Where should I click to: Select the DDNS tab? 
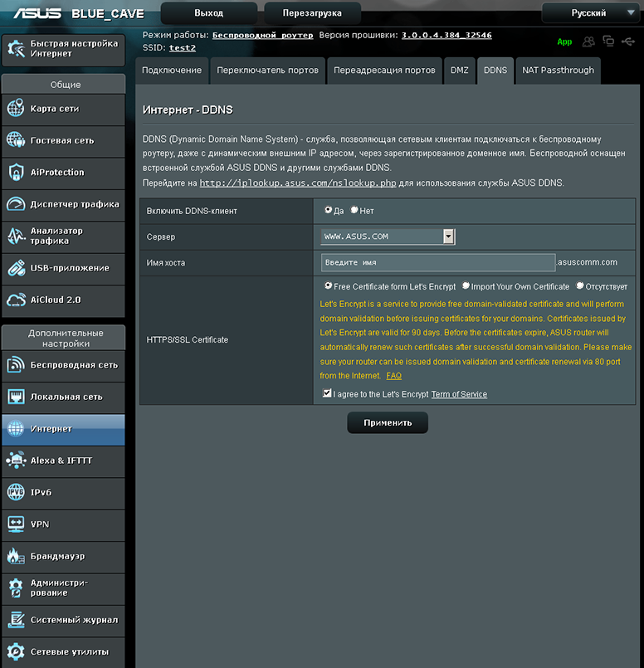[495, 71]
